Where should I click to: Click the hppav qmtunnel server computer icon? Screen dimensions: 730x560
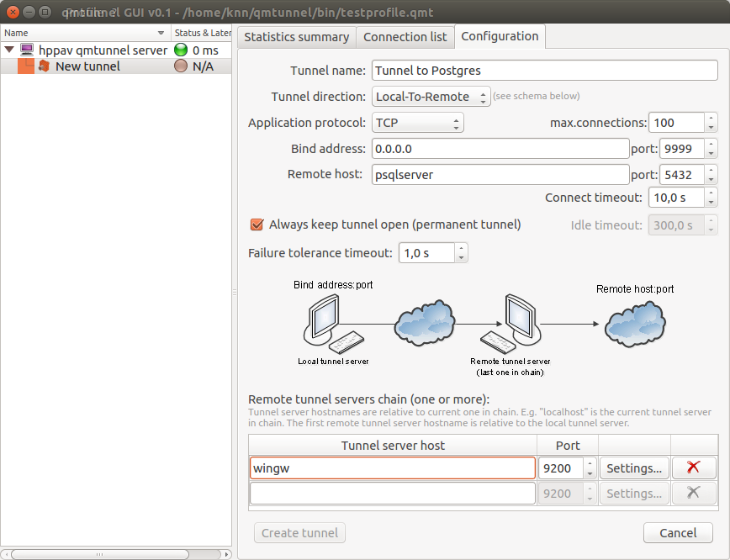tap(27, 50)
